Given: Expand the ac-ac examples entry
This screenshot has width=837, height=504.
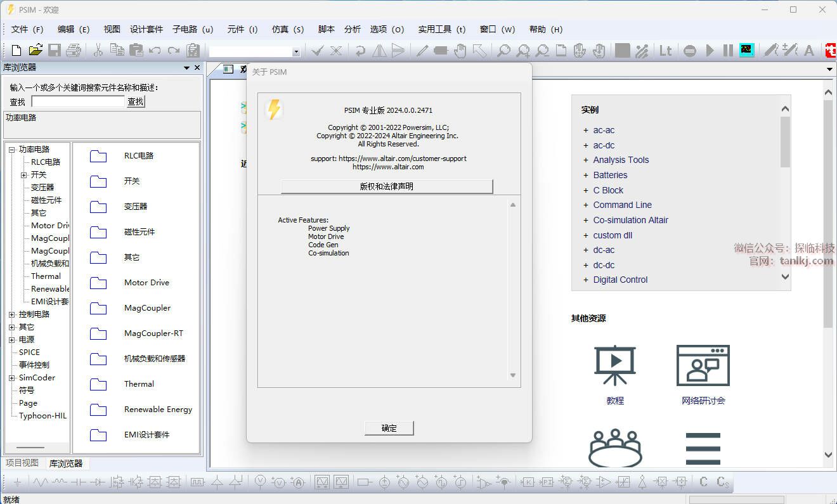Looking at the screenshot, I should click(586, 130).
